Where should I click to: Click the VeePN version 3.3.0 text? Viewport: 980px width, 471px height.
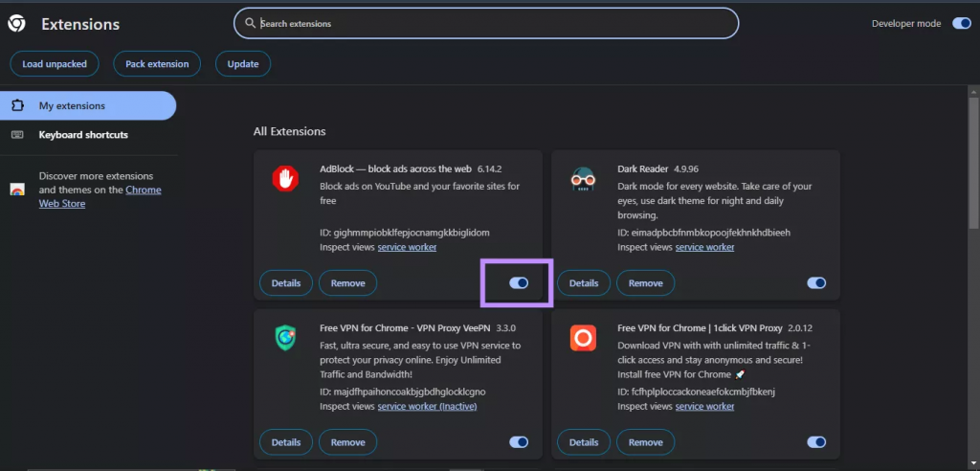click(x=505, y=327)
